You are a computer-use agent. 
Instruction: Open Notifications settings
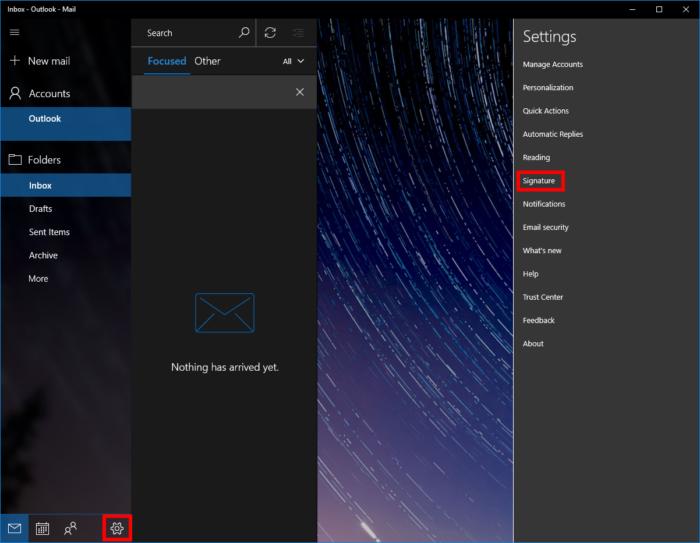pos(544,204)
